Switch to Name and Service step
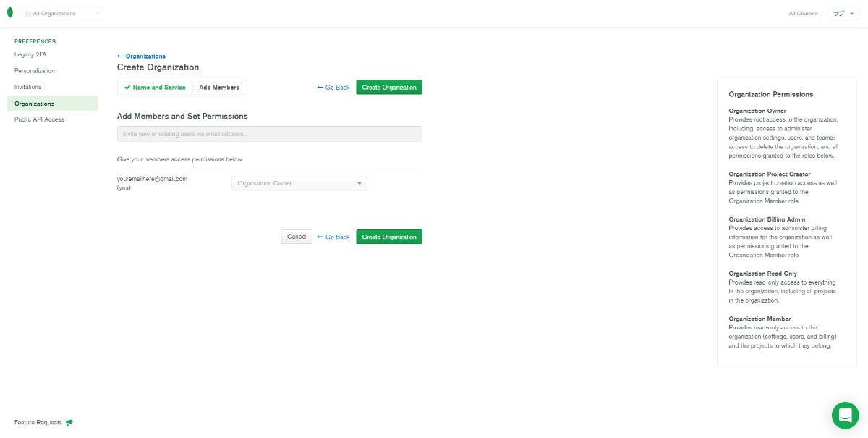The width and height of the screenshot is (868, 438). (155, 87)
